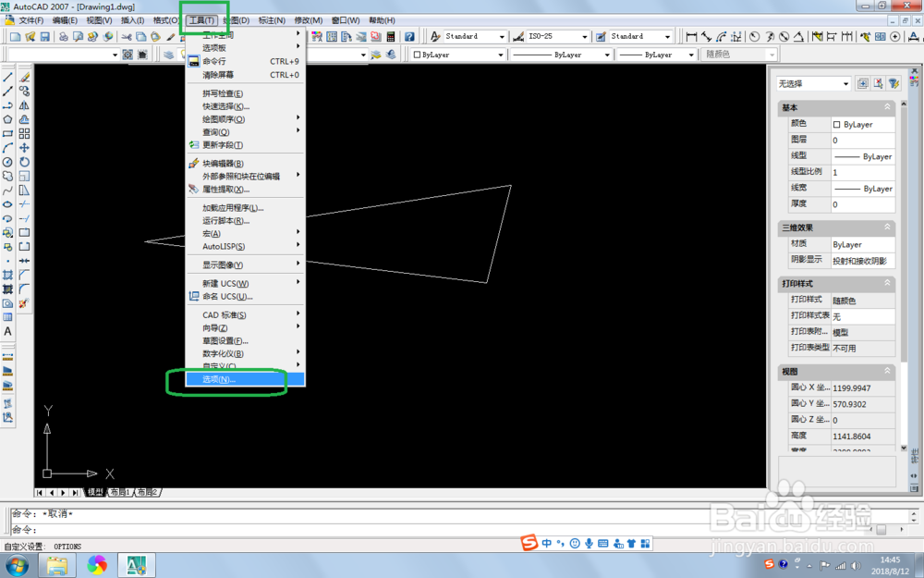Image resolution: width=924 pixels, height=578 pixels.
Task: Click the Help question mark icon
Action: [409, 37]
